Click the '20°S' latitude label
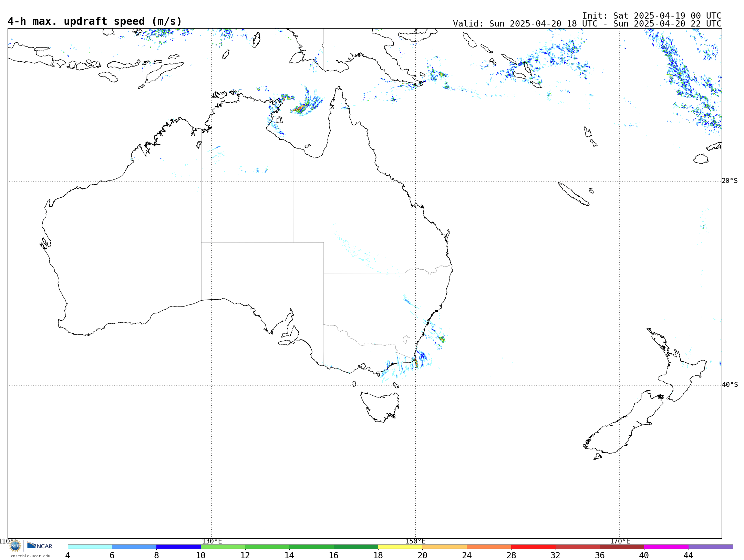This screenshot has height=560, width=744. pos(730,181)
